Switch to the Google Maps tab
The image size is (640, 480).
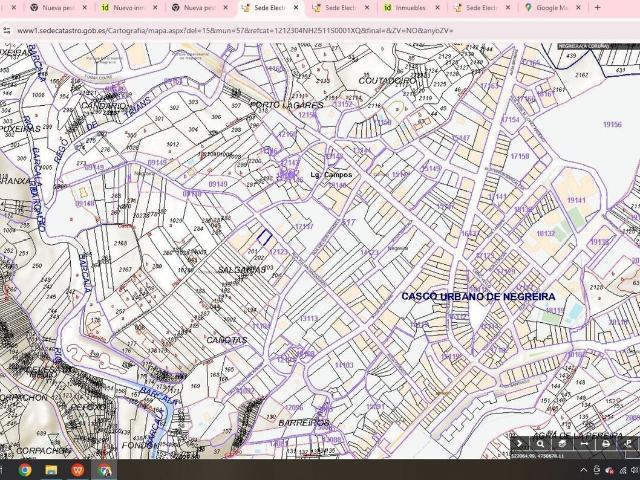[x=551, y=8]
